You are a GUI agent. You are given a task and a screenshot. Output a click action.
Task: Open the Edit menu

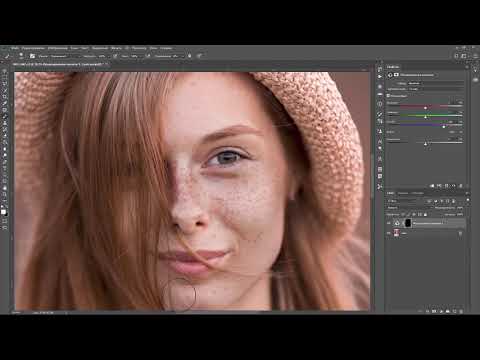[x=33, y=48]
